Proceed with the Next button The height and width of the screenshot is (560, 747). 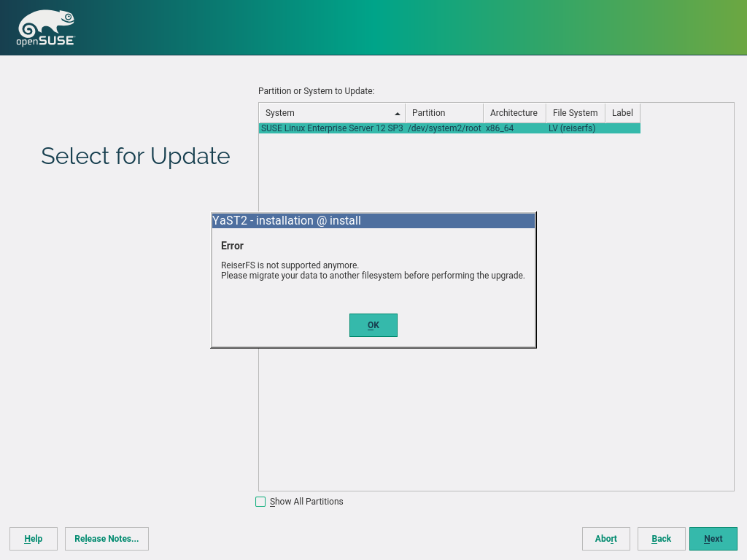[x=713, y=539]
